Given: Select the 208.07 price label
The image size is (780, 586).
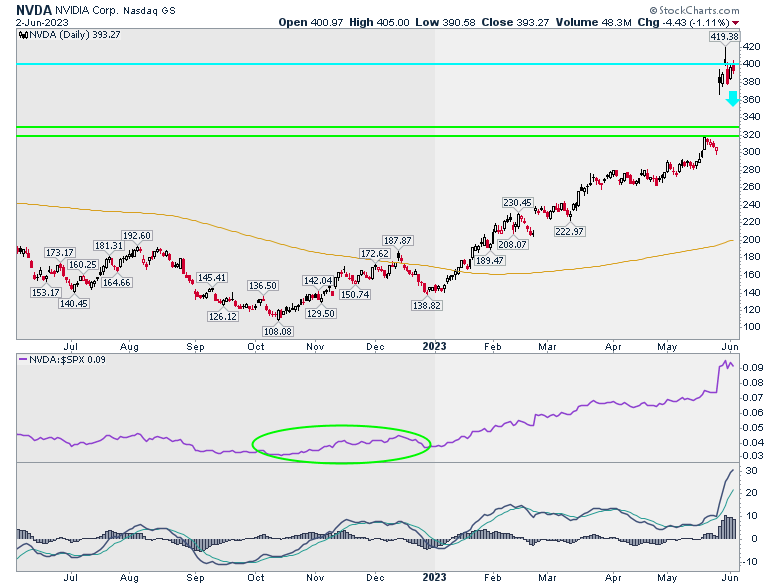Looking at the screenshot, I should pyautogui.click(x=512, y=244).
